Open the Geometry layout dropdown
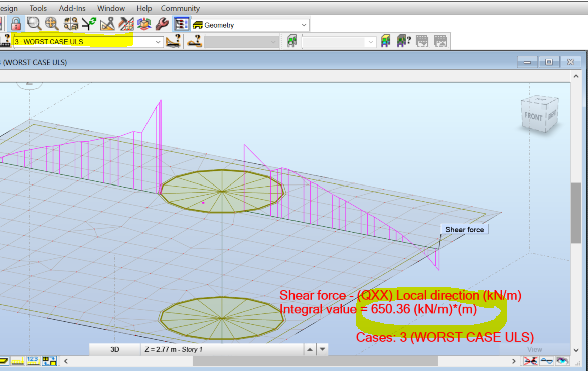 click(x=303, y=24)
